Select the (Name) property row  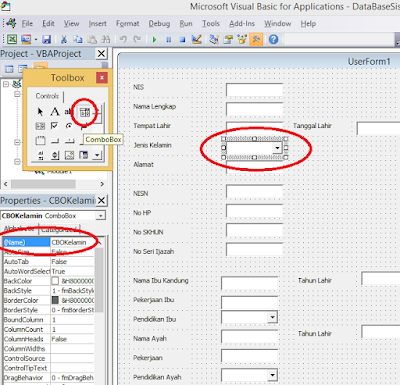coord(49,242)
